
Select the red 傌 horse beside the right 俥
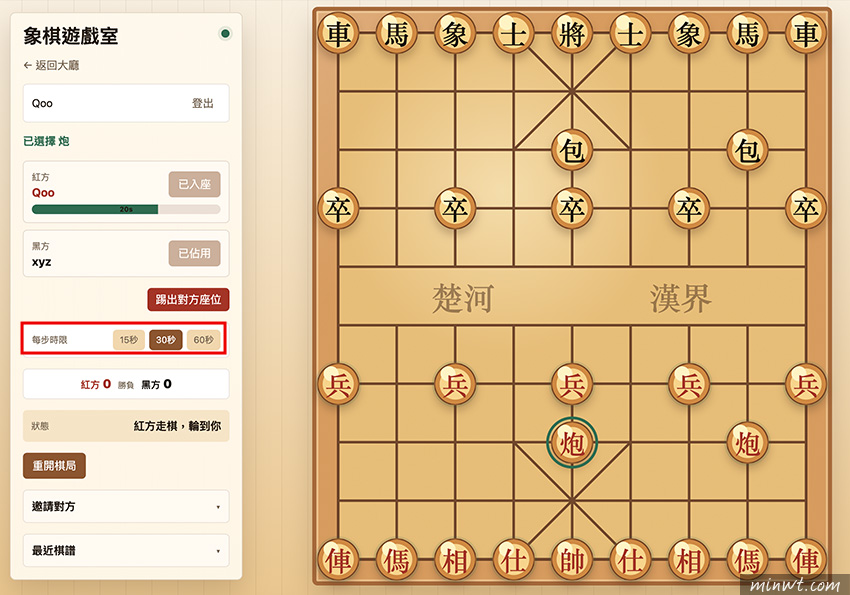click(x=748, y=560)
